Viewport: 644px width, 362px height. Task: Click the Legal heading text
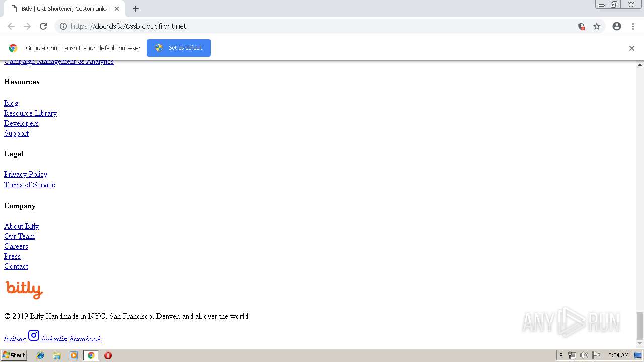(14, 154)
